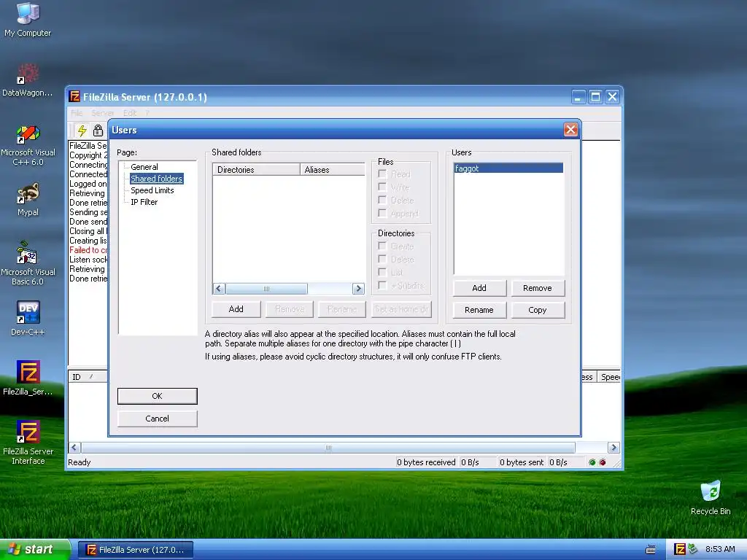Screen dimensions: 747x560
Task: Click the green refresh tray icon
Action: [x=692, y=549]
